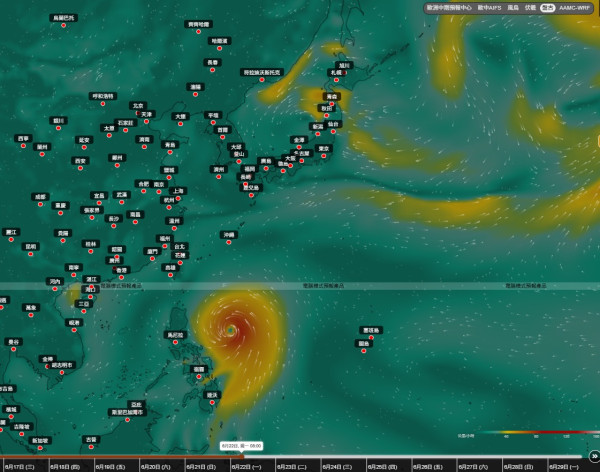Switch to the 歐中AIFS model
Image resolution: width=600 pixels, height=472 pixels.
(489, 8)
